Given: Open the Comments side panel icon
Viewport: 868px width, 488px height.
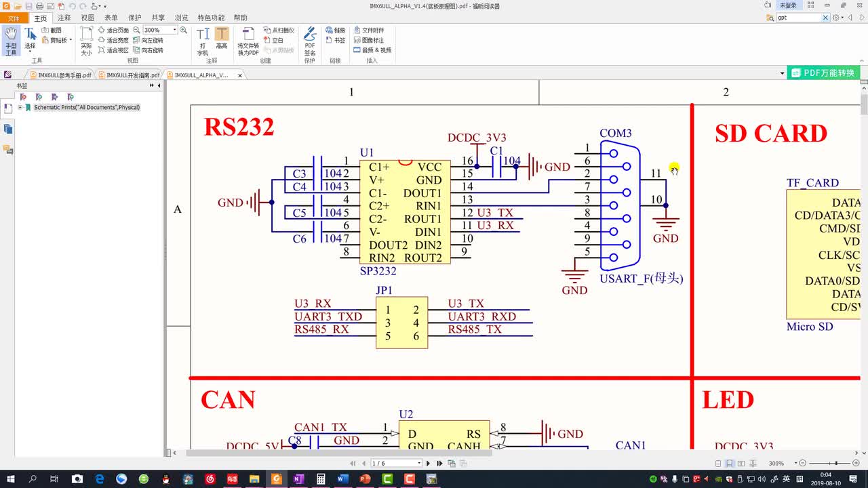Looking at the screenshot, I should [8, 149].
